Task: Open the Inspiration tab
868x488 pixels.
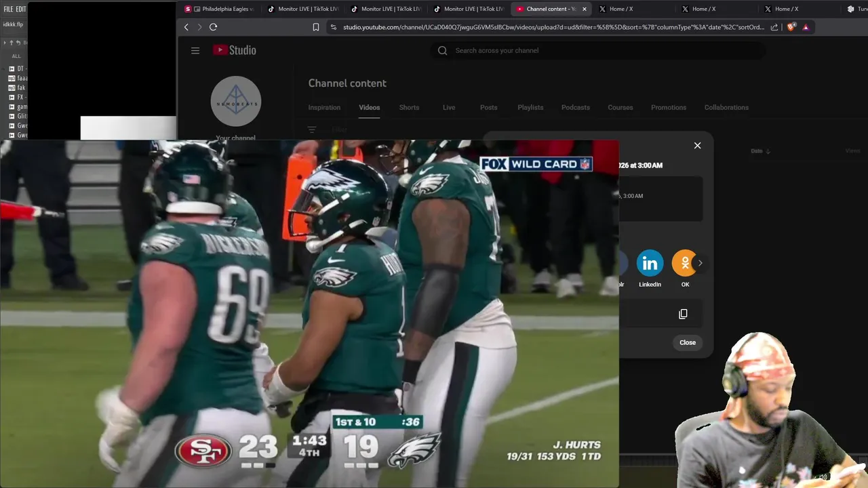Action: (x=324, y=107)
